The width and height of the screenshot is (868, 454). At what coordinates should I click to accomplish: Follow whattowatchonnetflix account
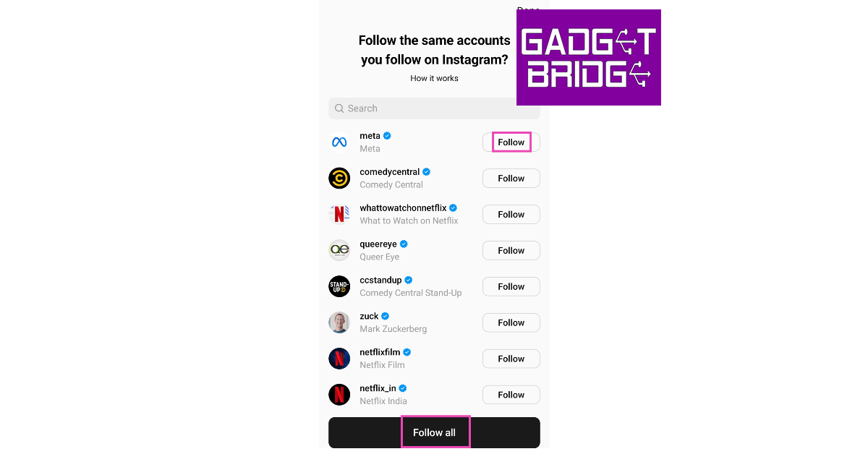point(511,215)
